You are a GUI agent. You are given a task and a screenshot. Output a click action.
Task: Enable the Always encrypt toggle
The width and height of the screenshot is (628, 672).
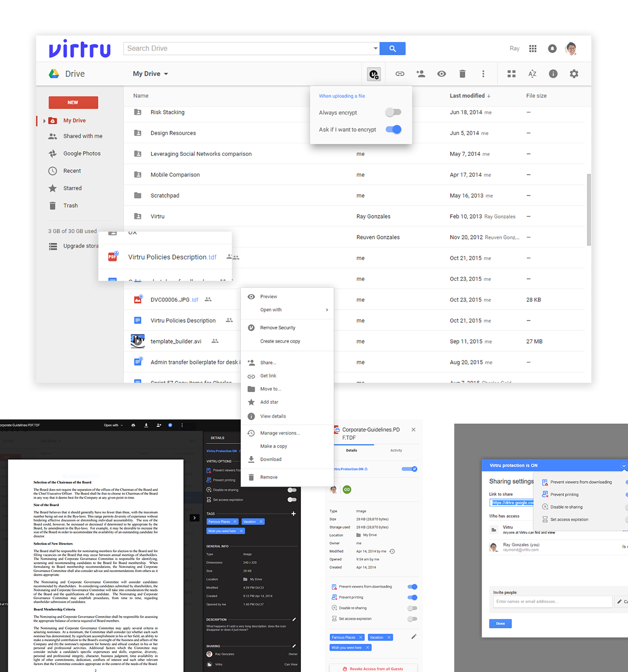coord(393,112)
